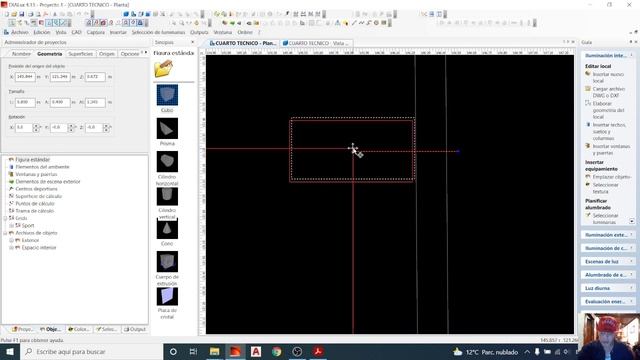This screenshot has height=360, width=640.
Task: Click the Save toolbar icon
Action: (x=22, y=14)
